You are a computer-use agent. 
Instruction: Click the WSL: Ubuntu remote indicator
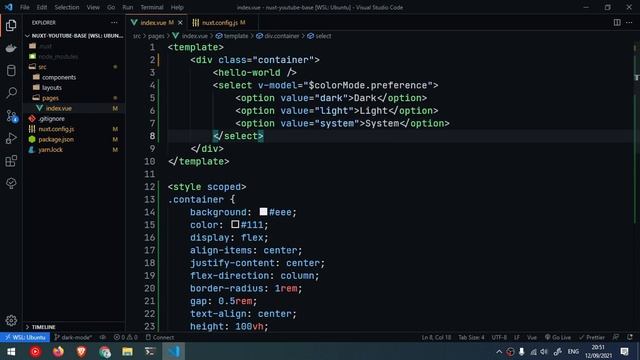coord(25,338)
